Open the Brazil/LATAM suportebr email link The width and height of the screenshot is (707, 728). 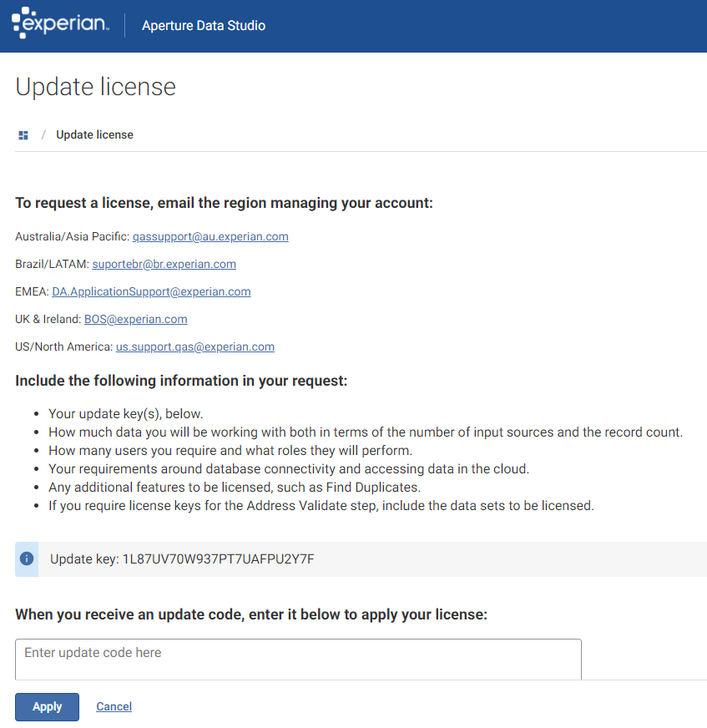pos(164,264)
